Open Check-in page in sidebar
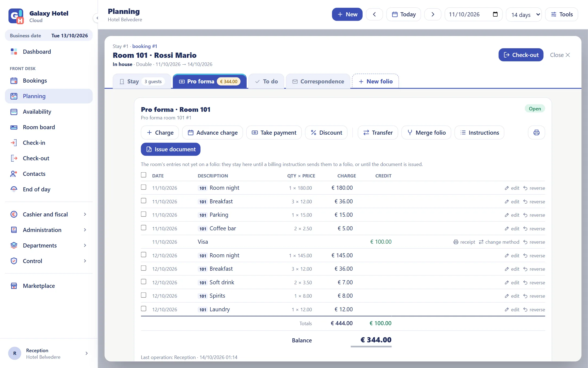Screen dimensions: 588x368 point(49,143)
